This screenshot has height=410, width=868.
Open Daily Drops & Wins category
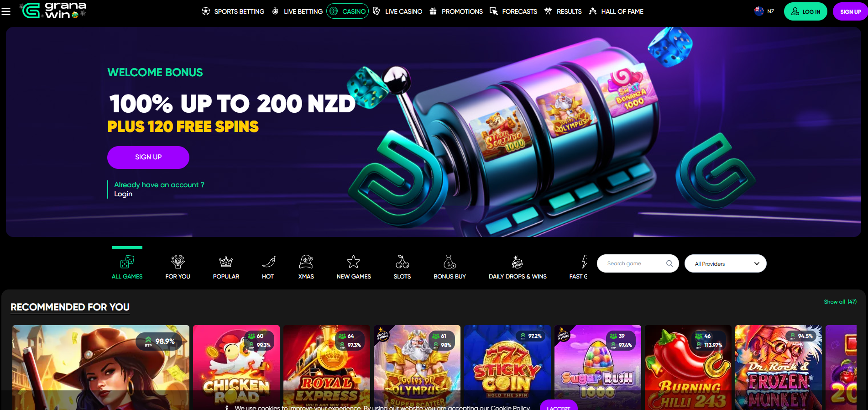pos(518,267)
